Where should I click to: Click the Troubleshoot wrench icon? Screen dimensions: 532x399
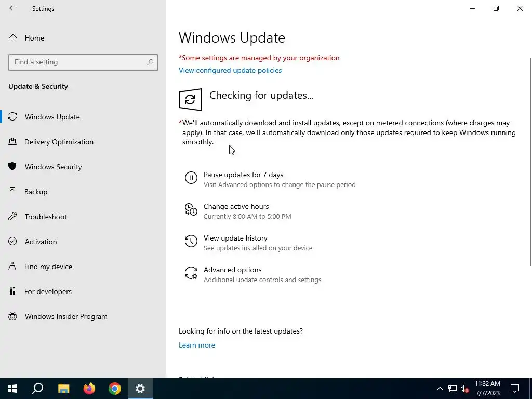click(12, 216)
